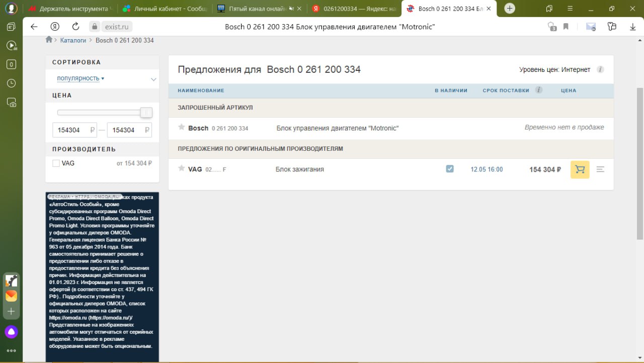The width and height of the screenshot is (644, 363).
Task: Sort by the ЦЕНА column header
Action: [x=569, y=90]
